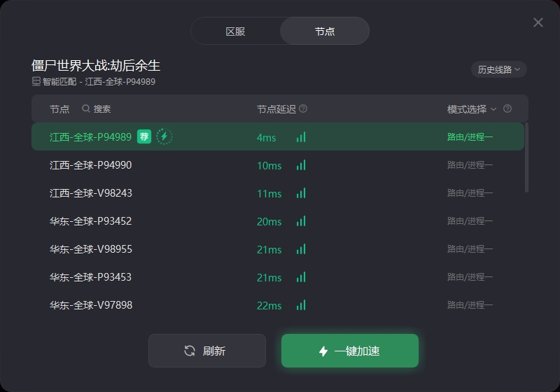Open the 历史线路 dropdown
This screenshot has width=560, height=392.
pos(499,69)
